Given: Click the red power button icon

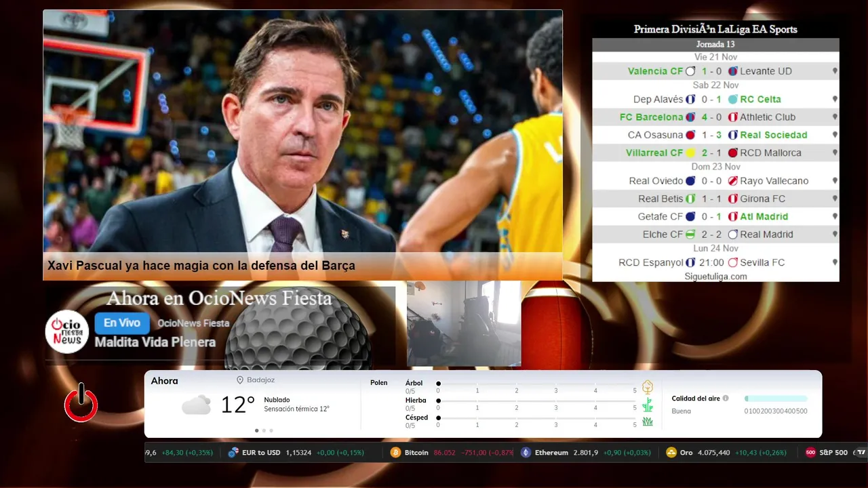Looking at the screenshot, I should 81,403.
